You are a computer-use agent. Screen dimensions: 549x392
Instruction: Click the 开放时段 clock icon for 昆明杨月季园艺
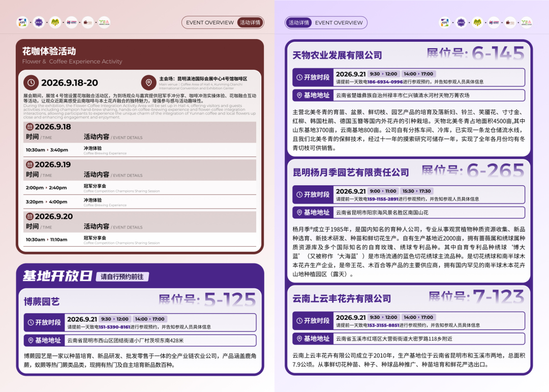[x=299, y=194]
